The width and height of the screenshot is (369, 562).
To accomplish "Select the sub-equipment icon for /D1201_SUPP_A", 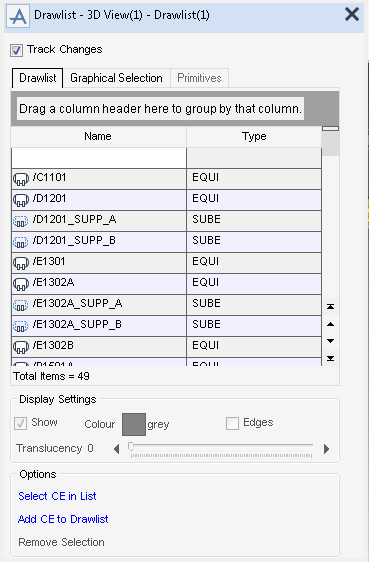I will tap(21, 221).
